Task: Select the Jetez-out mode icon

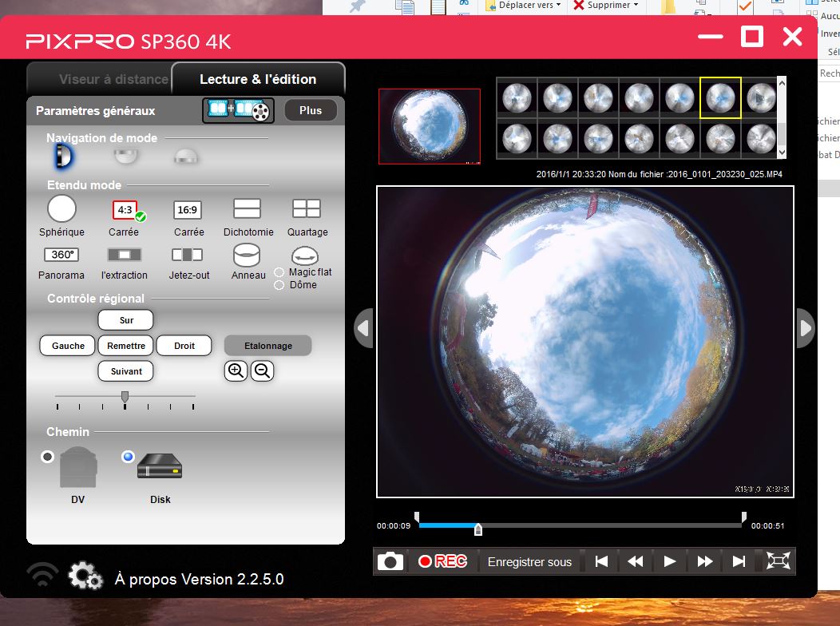Action: (x=187, y=255)
